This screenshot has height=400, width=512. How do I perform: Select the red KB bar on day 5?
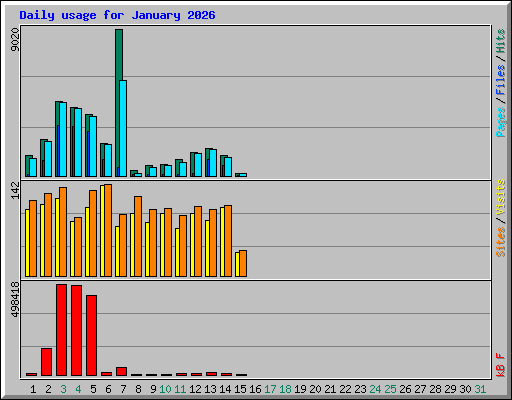tap(91, 336)
